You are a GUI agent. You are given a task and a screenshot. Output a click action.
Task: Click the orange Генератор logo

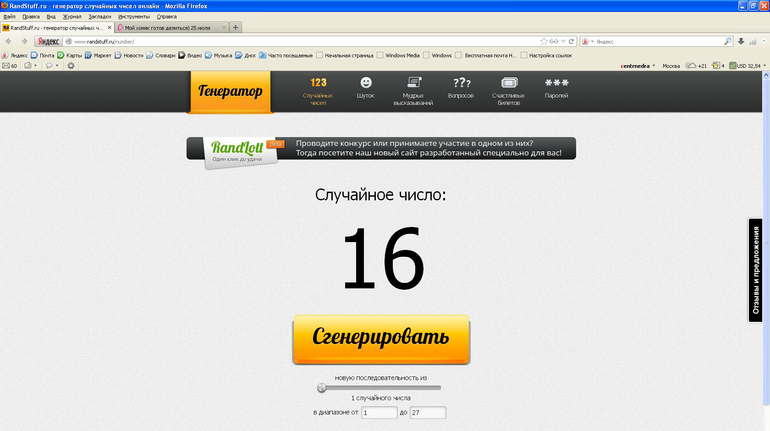tap(230, 92)
